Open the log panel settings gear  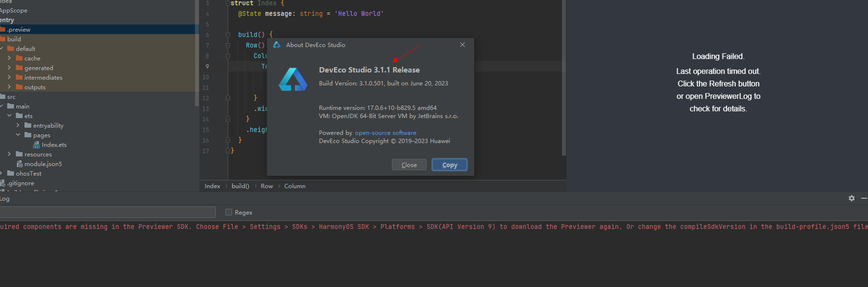point(851,198)
